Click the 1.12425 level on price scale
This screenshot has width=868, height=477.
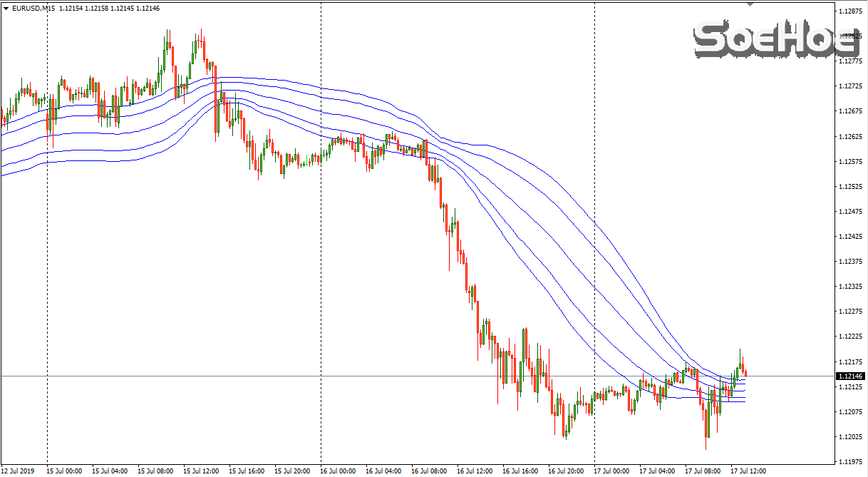(x=851, y=236)
